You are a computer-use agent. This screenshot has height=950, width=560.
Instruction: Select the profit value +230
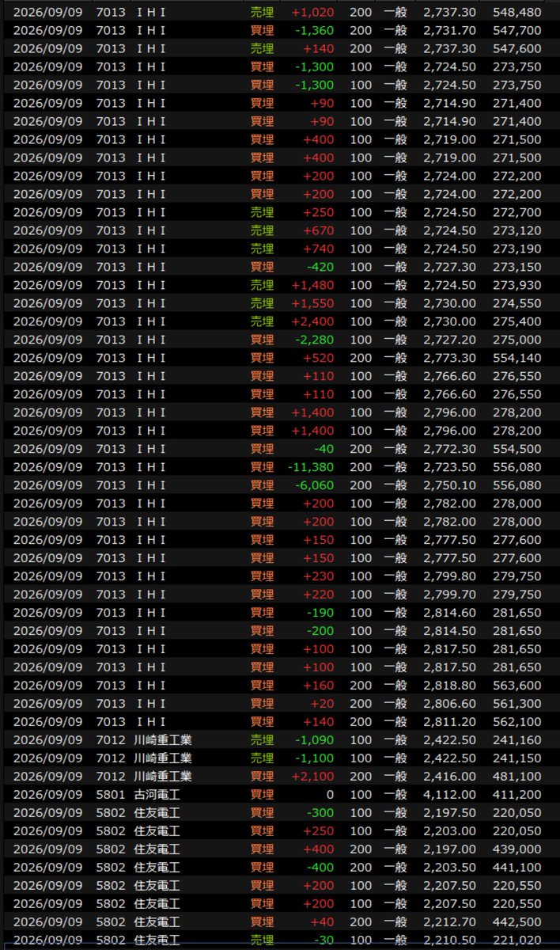[x=319, y=576]
